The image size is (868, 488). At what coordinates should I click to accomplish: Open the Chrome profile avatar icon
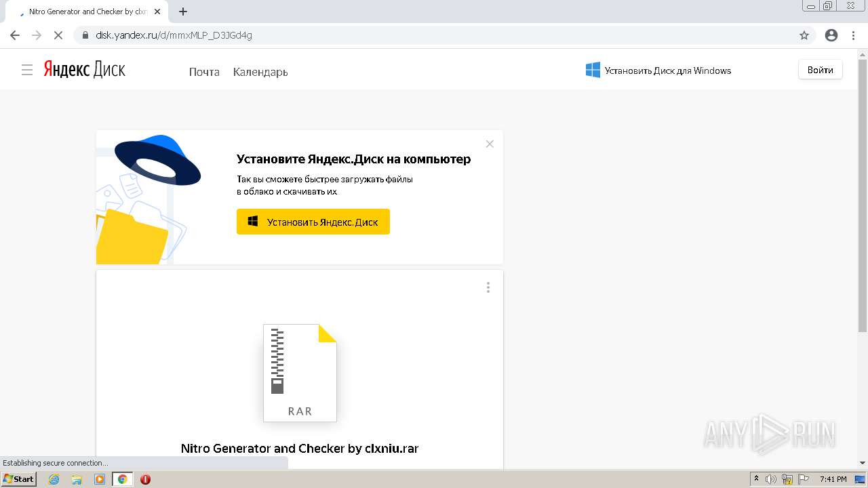(x=831, y=35)
